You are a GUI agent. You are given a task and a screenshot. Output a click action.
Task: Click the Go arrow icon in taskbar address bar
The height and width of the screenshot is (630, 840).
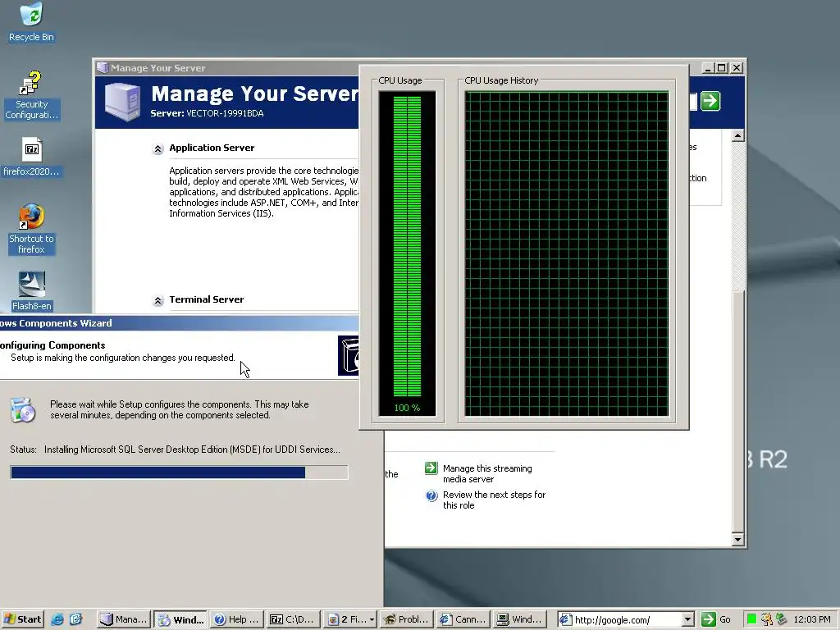tap(708, 619)
